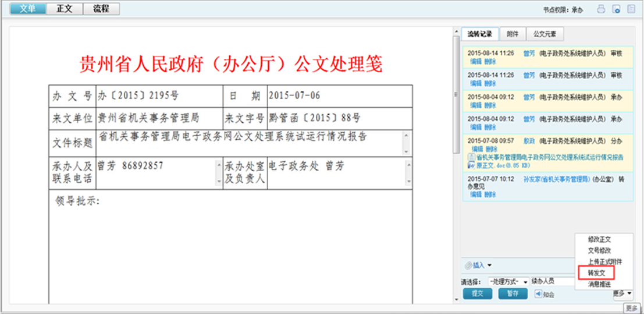This screenshot has width=644, height=315.
Task: Open the 附件 tab in right panel
Action: click(x=513, y=34)
